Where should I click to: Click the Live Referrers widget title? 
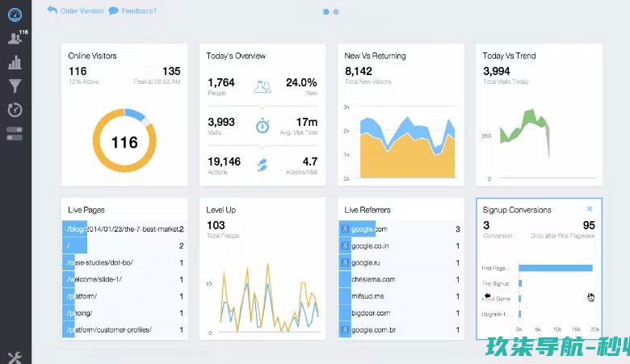367,210
